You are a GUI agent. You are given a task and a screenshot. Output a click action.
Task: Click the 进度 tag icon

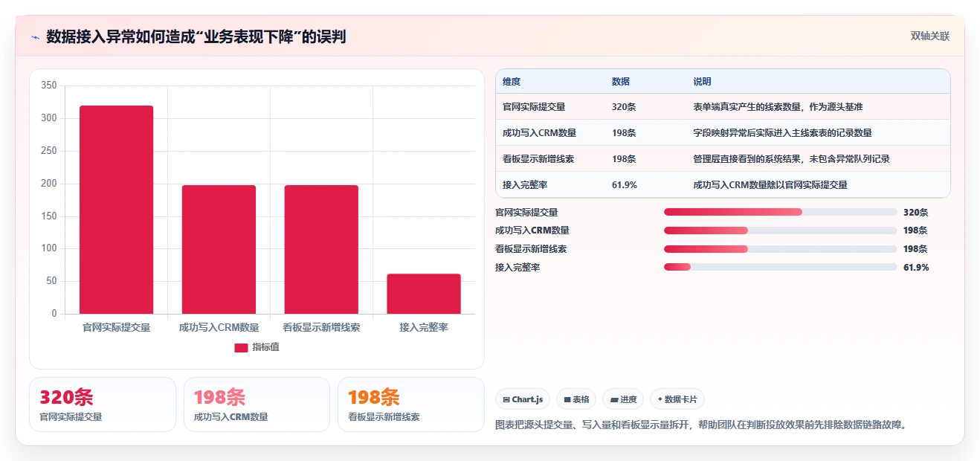(614, 400)
